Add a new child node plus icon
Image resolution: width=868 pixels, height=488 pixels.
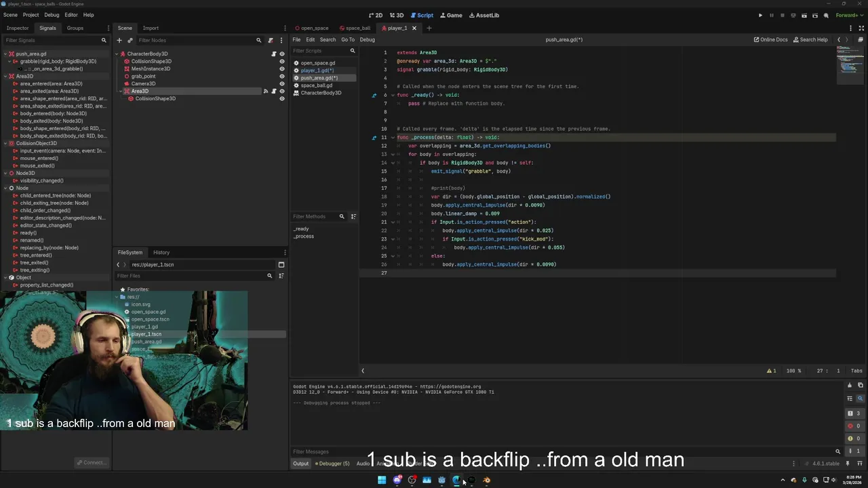119,40
